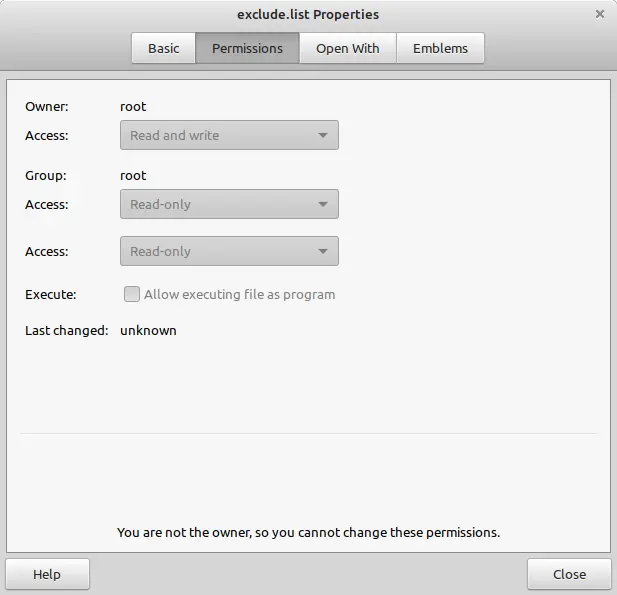
Task: Click the 'Last changed:' label
Action: [67, 331]
